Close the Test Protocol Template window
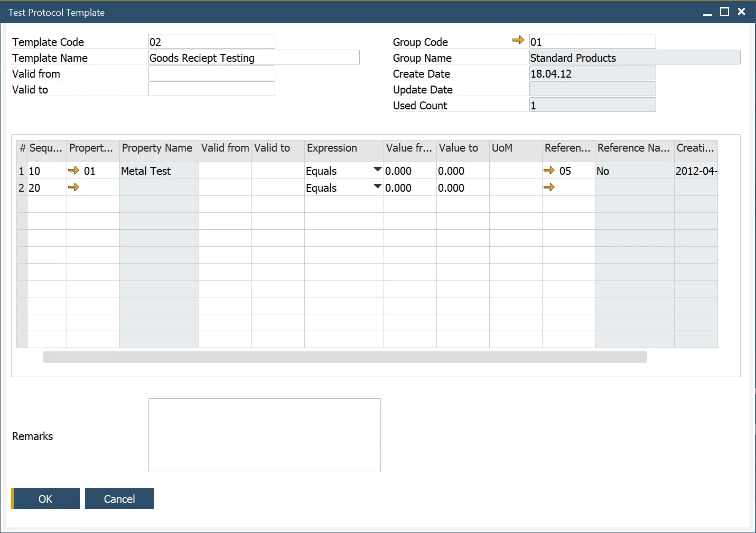The width and height of the screenshot is (756, 533). (x=741, y=12)
